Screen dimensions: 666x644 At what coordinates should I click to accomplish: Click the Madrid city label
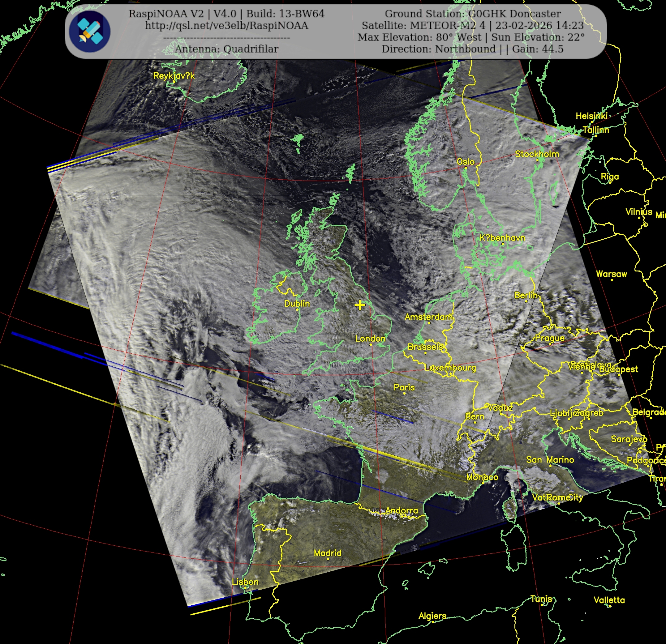tap(327, 553)
